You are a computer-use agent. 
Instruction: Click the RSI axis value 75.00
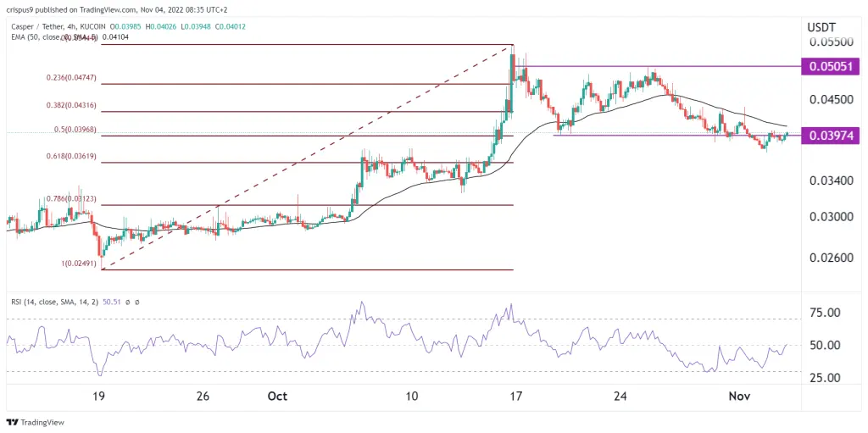click(826, 313)
